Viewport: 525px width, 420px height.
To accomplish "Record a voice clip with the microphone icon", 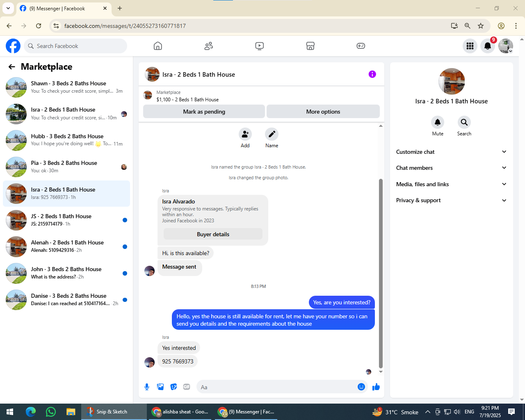I will [x=147, y=387].
